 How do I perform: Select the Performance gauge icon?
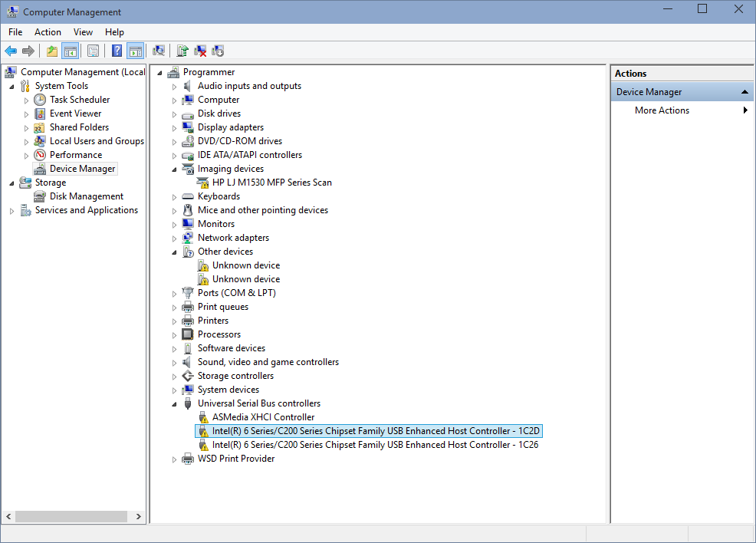click(x=40, y=155)
